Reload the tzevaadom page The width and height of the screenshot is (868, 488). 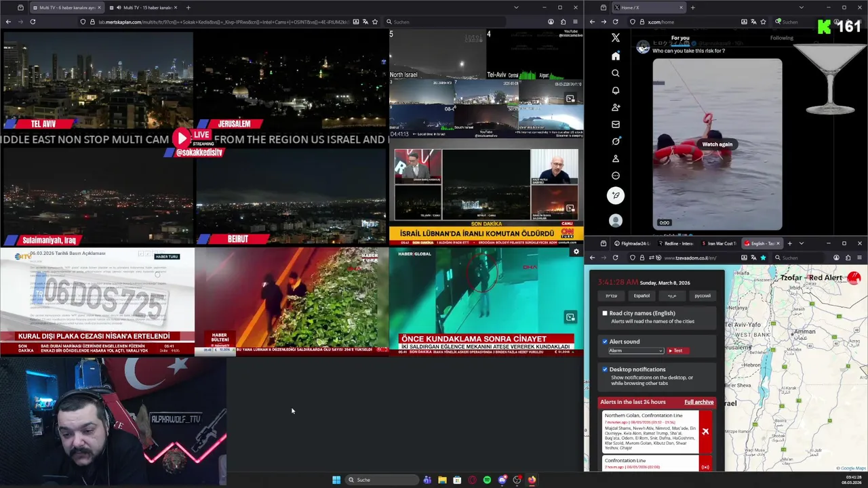[x=616, y=258]
